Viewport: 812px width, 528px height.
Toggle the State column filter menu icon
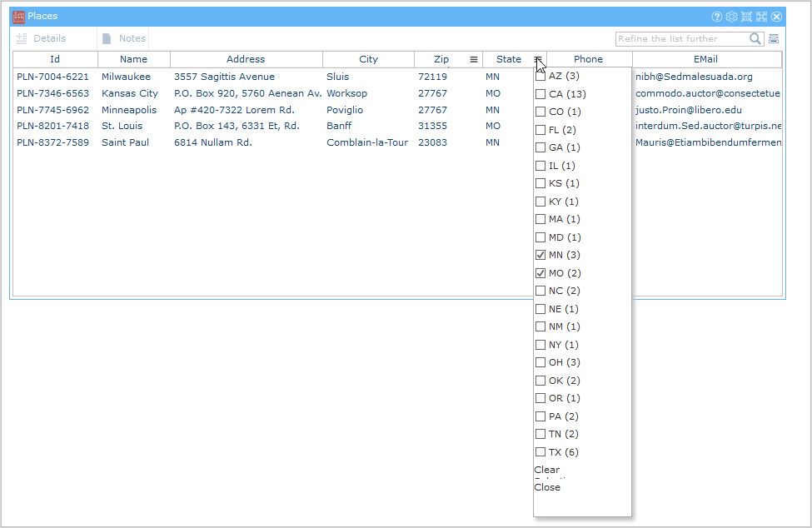pyautogui.click(x=538, y=59)
